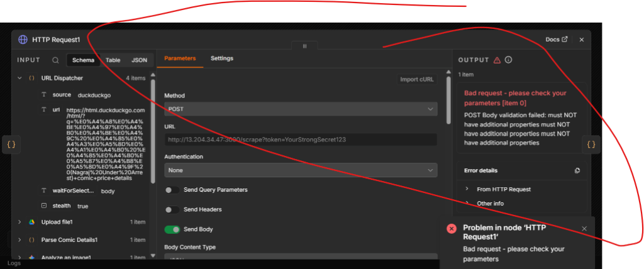Click the Analyze an image1 icon

[x=31, y=258]
